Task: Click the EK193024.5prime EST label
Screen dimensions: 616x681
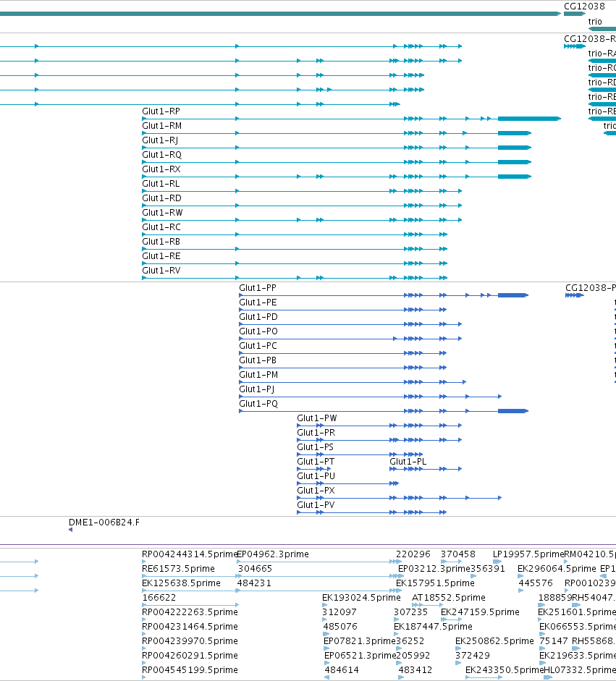Action: (361, 598)
